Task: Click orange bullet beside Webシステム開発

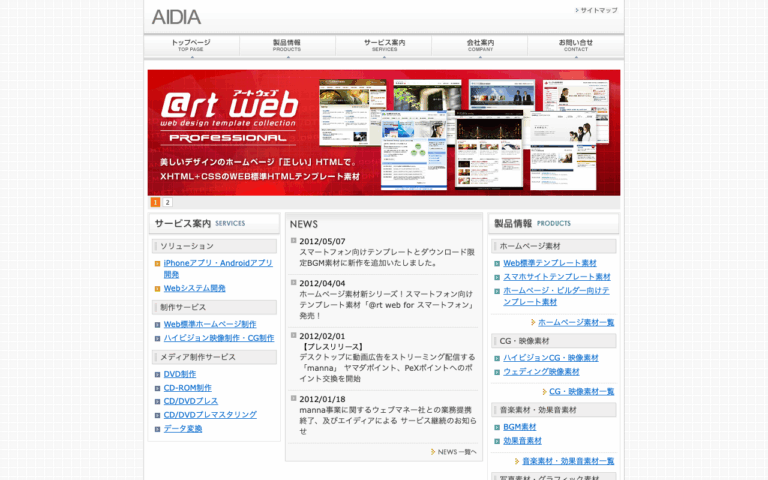Action: pos(157,289)
